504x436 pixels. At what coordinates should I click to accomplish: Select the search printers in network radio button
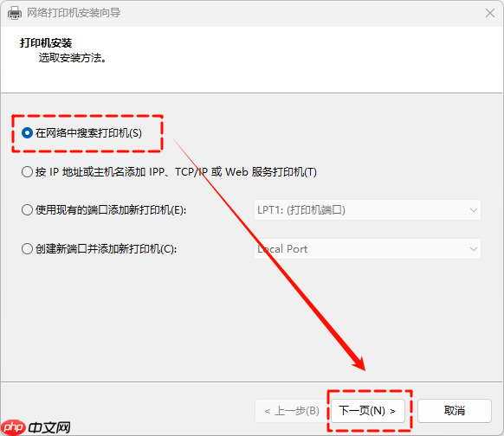tap(28, 133)
